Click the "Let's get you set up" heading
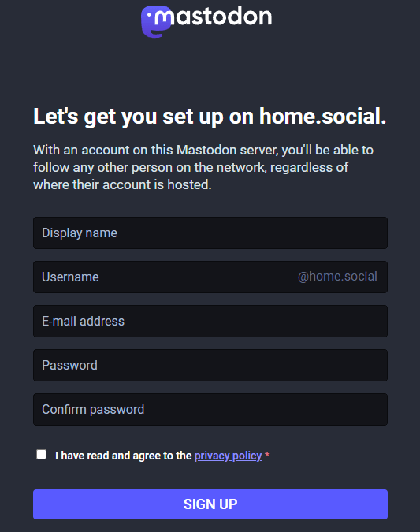This screenshot has height=532, width=420. (x=210, y=117)
